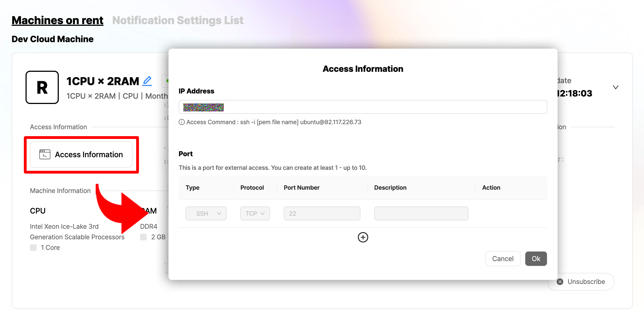
Task: Click the R machine logo thumbnail
Action: tap(42, 87)
